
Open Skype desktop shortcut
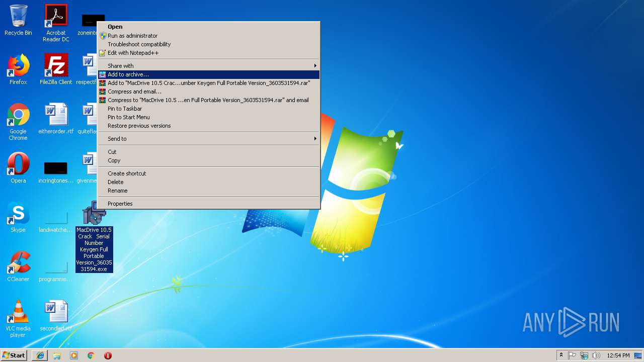click(18, 217)
